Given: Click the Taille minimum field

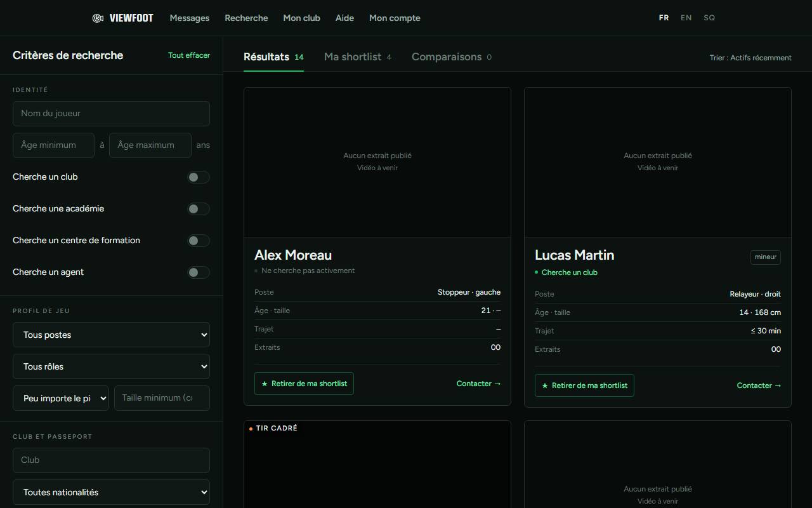Looking at the screenshot, I should (162, 398).
